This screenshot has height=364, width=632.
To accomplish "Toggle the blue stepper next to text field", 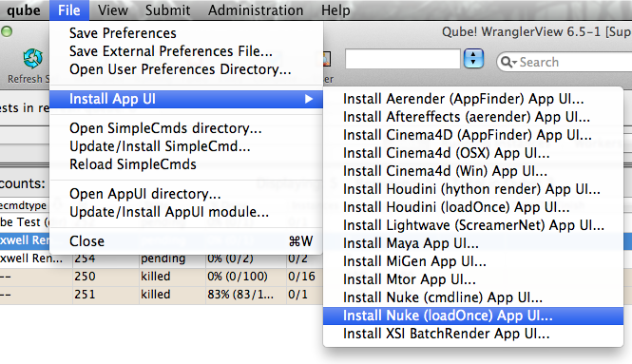I will (x=473, y=59).
